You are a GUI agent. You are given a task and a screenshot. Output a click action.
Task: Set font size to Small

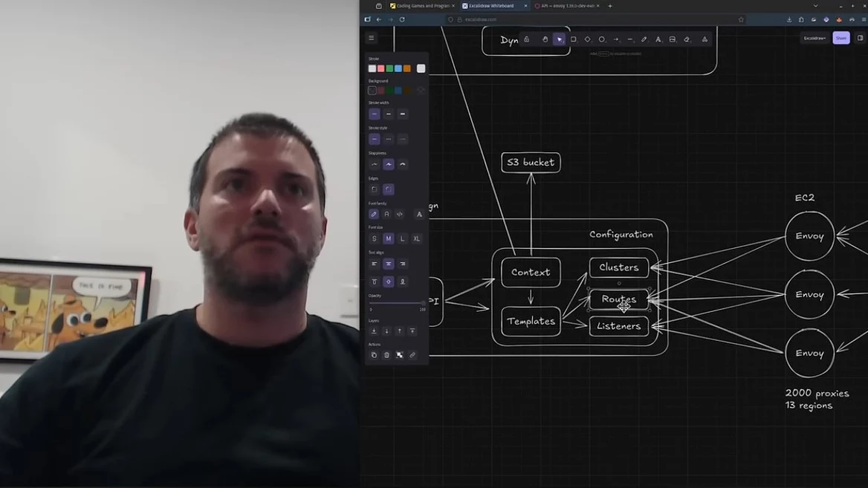[x=375, y=238]
